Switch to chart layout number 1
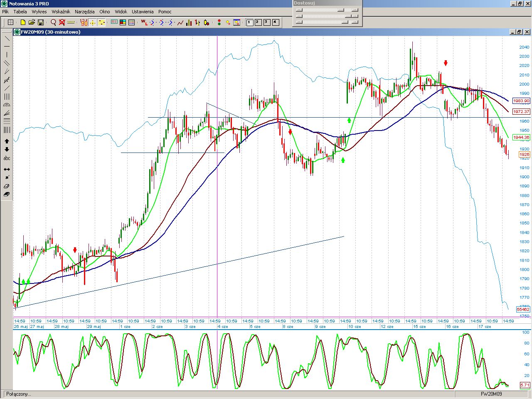532x399 pixels. pyautogui.click(x=250, y=22)
